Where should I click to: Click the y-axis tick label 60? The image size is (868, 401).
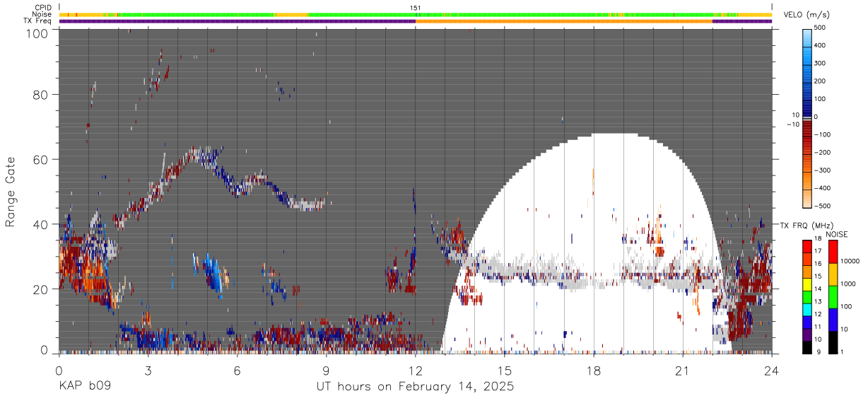(x=41, y=159)
